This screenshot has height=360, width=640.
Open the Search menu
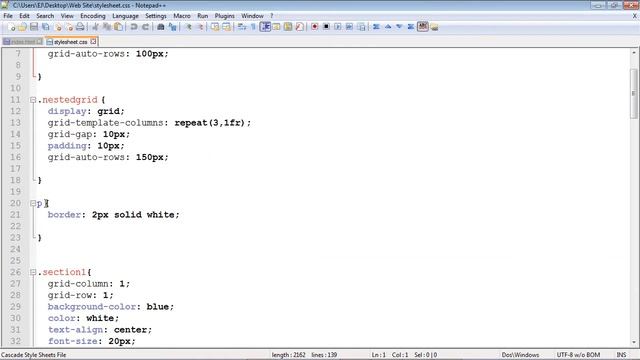[x=45, y=16]
